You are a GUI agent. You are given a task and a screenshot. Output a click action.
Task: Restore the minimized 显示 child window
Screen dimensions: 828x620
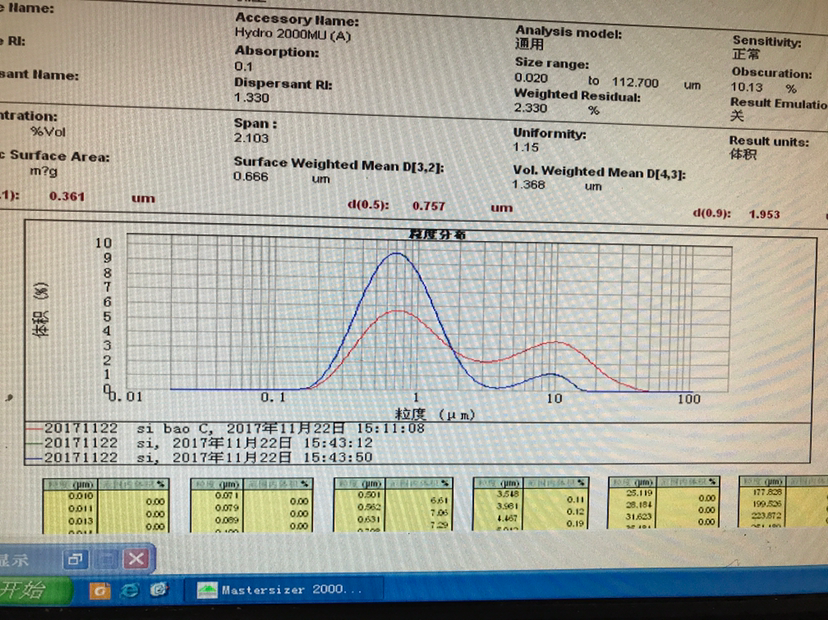point(74,559)
